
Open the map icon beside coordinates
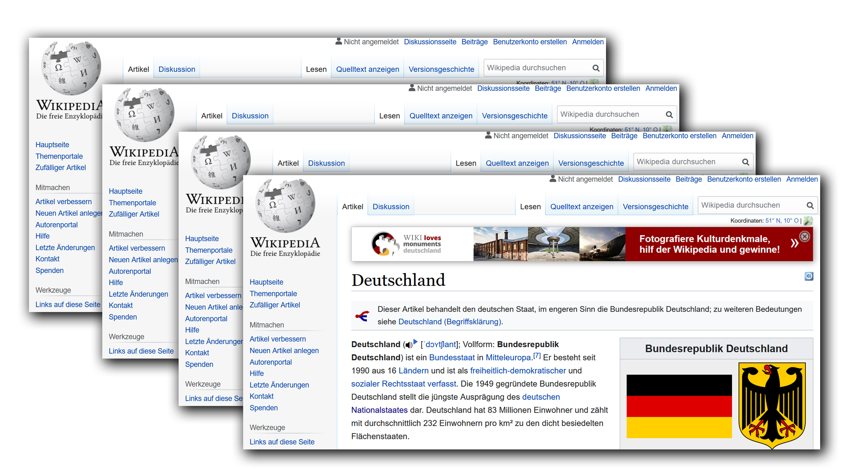808,221
